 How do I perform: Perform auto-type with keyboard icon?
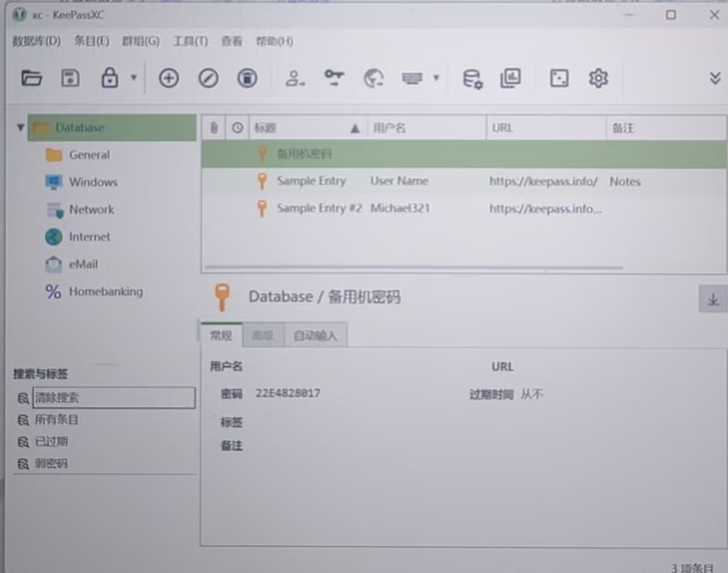[412, 78]
